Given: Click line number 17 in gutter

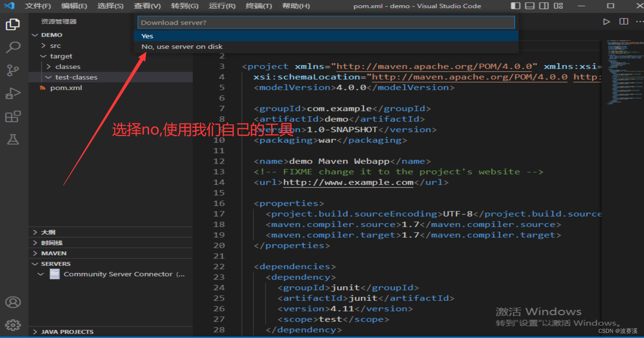Looking at the screenshot, I should point(219,214).
